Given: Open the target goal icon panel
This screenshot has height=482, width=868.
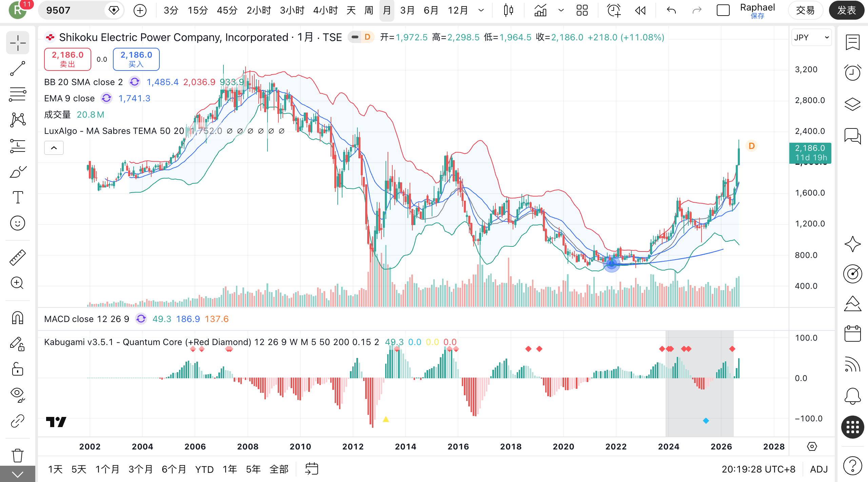Looking at the screenshot, I should coord(853,274).
